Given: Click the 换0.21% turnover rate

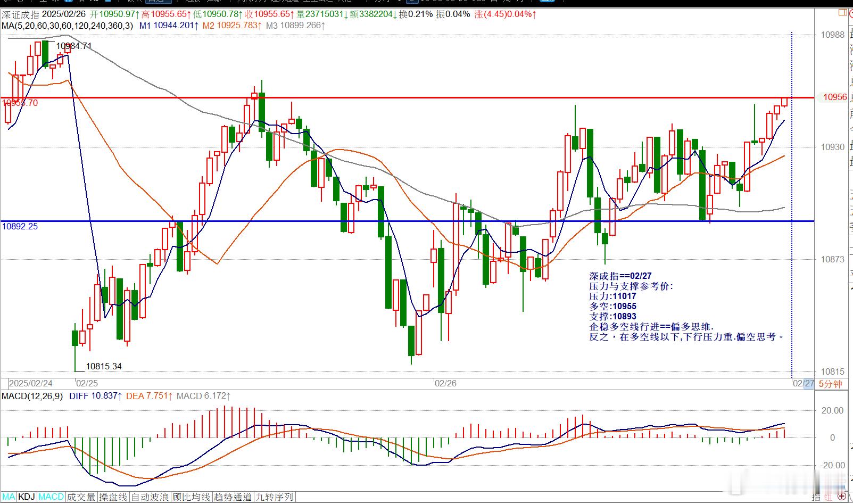Looking at the screenshot, I should click(416, 14).
